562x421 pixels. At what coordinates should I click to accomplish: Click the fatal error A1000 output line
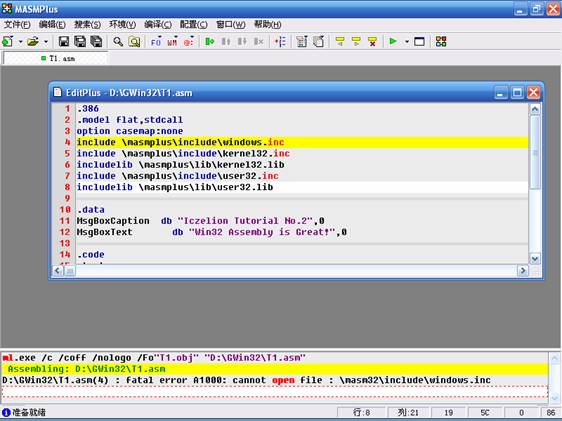[x=246, y=380]
